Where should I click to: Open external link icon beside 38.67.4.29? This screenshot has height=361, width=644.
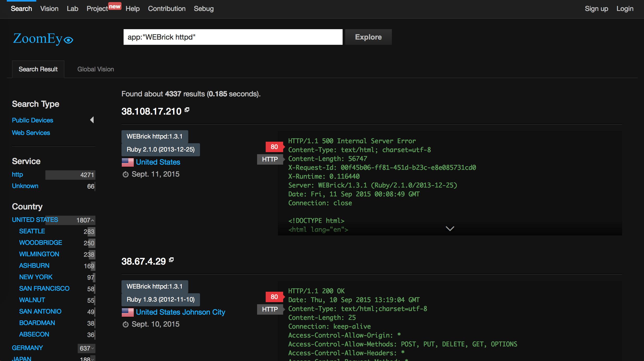[171, 260]
